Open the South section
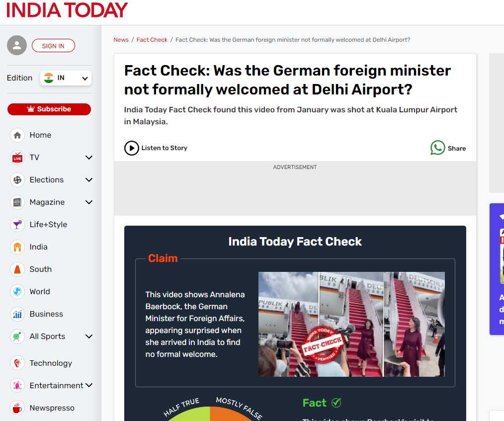The image size is (504, 421). pyautogui.click(x=40, y=269)
